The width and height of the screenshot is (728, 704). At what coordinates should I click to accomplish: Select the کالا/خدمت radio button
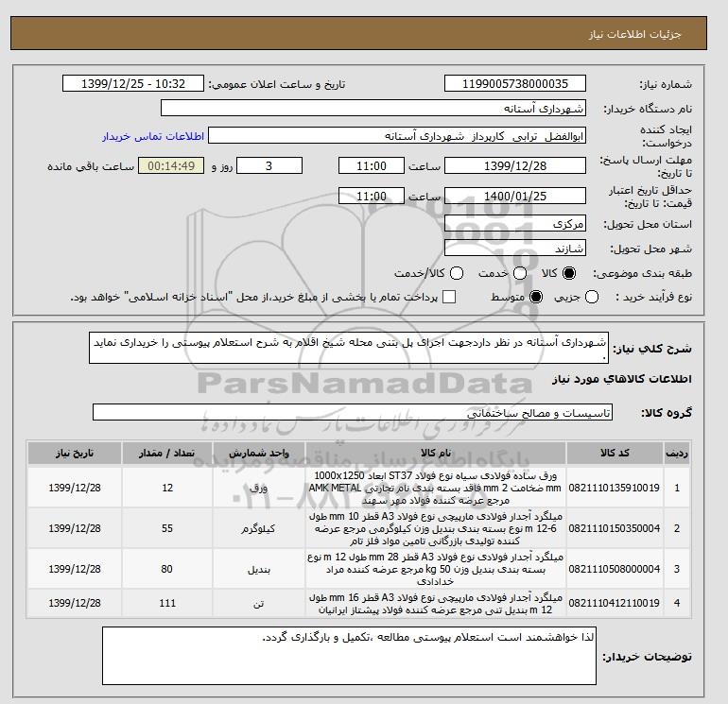pos(457,273)
